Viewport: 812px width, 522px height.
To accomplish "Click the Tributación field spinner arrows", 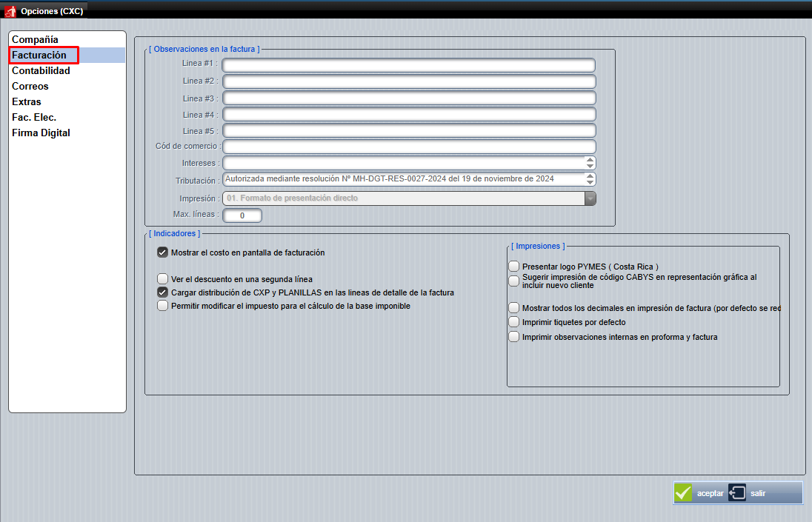I will [x=590, y=179].
